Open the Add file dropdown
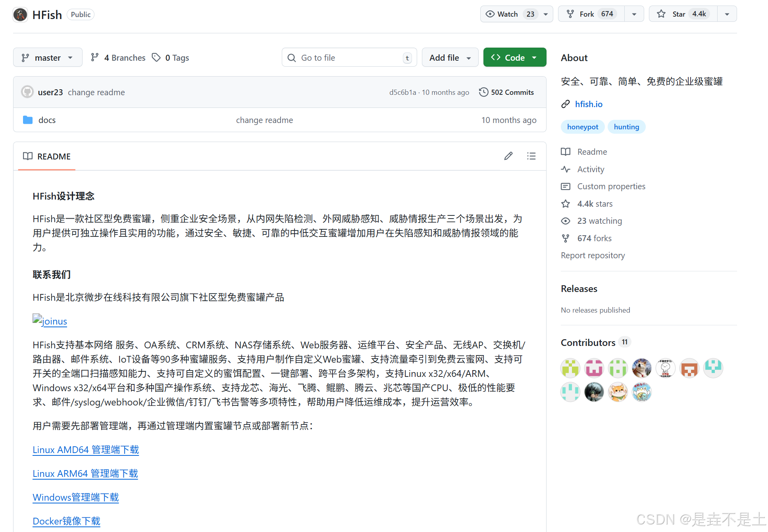This screenshot has width=768, height=532. coord(450,58)
